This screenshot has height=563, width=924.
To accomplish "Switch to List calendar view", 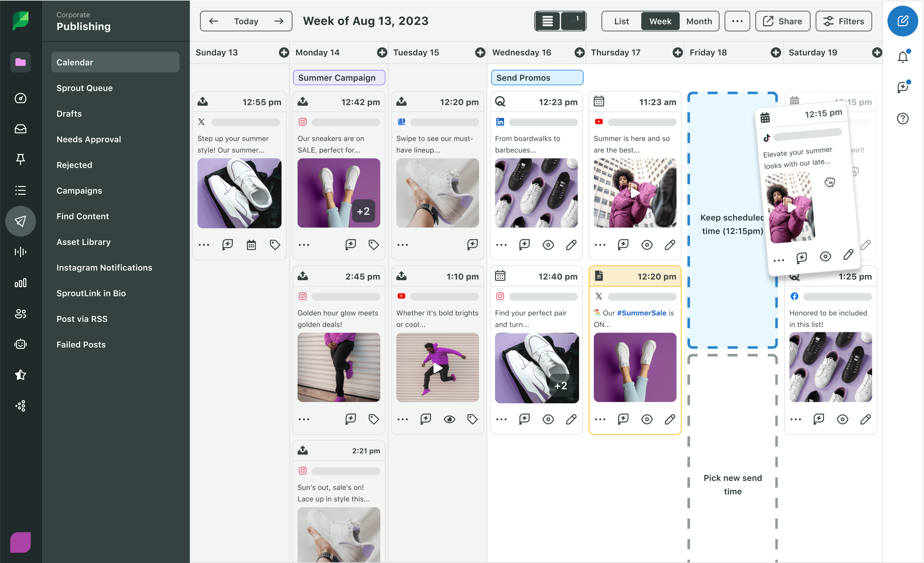I will point(621,20).
